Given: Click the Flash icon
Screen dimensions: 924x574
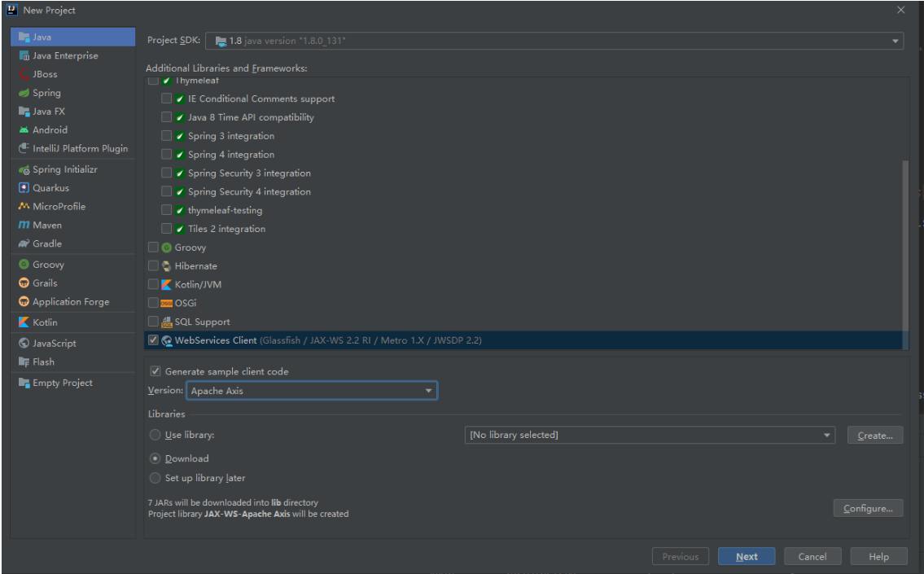Looking at the screenshot, I should pyautogui.click(x=24, y=361).
